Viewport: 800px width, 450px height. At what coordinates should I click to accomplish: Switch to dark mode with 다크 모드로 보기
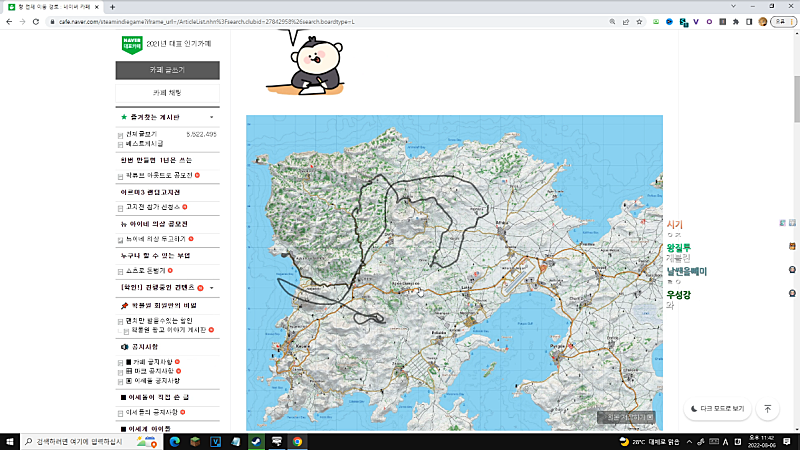pos(717,409)
